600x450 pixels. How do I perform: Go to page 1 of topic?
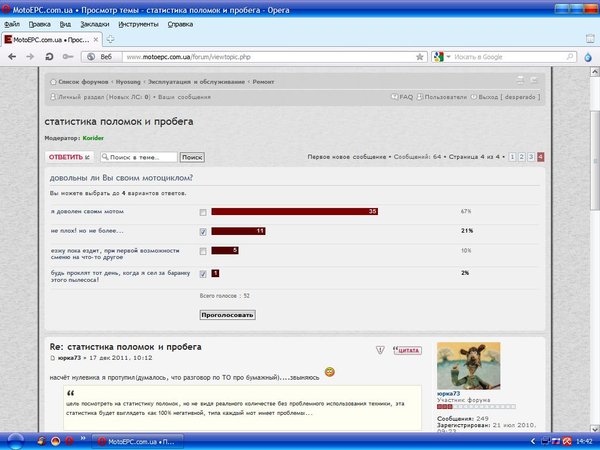point(512,157)
